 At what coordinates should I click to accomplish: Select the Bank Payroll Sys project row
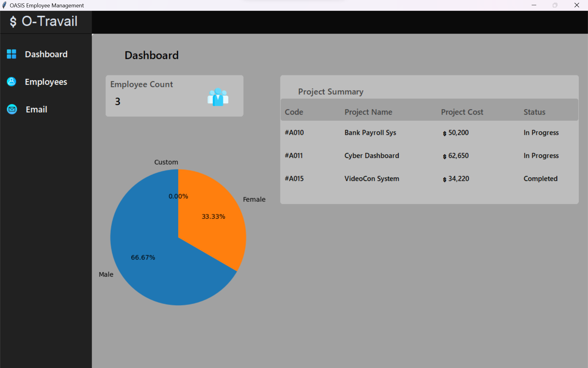[x=370, y=132]
